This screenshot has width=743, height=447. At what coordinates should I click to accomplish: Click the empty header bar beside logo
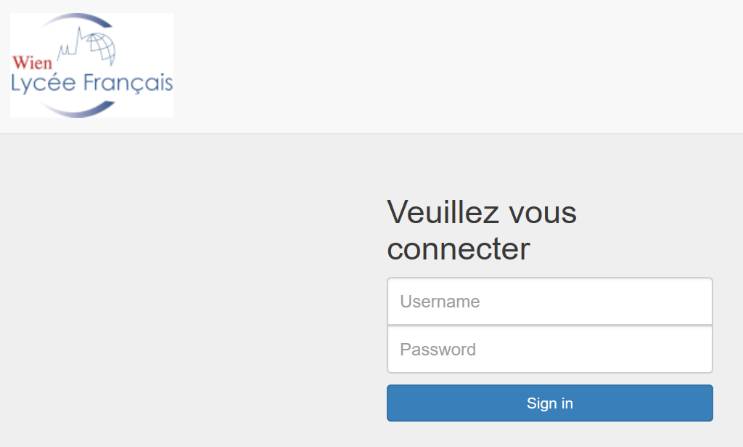(x=455, y=66)
